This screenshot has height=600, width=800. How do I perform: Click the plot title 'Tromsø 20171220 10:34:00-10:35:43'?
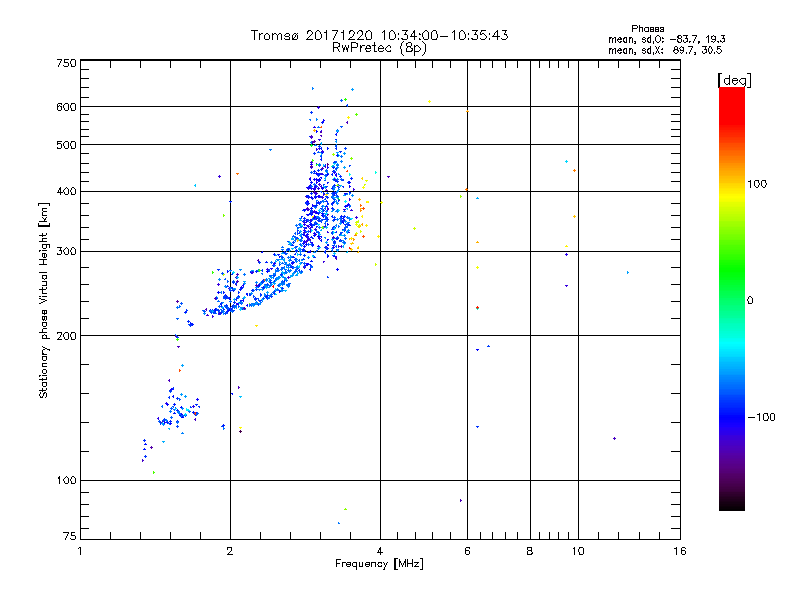point(379,35)
